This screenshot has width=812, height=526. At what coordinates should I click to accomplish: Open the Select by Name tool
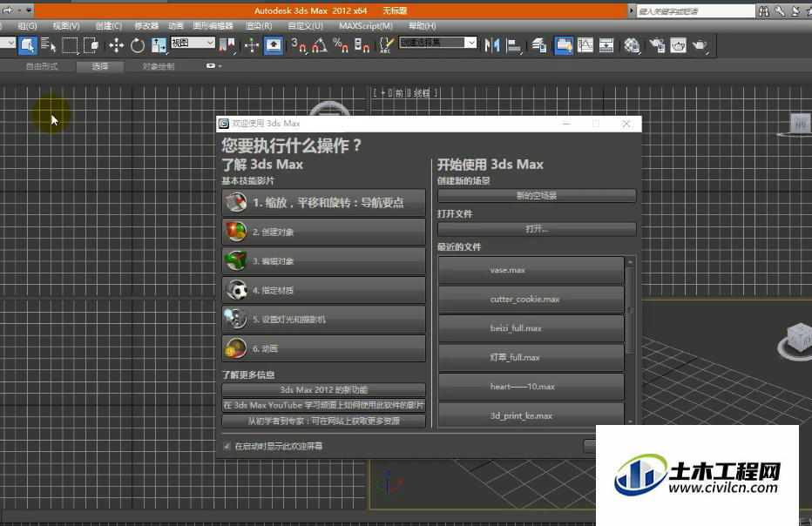pos(48,45)
